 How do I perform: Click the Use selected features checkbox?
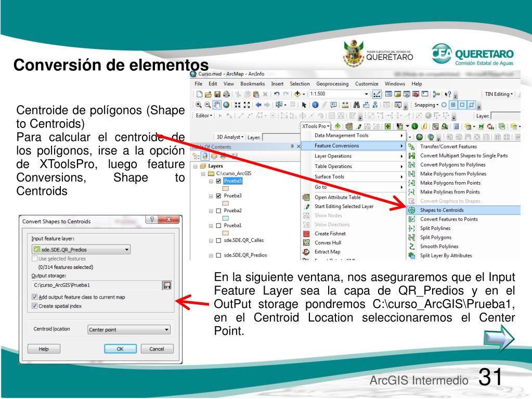tap(34, 259)
